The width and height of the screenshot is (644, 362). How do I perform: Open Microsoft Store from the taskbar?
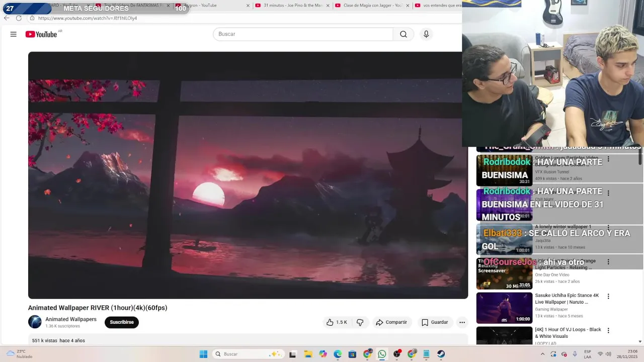click(x=352, y=354)
